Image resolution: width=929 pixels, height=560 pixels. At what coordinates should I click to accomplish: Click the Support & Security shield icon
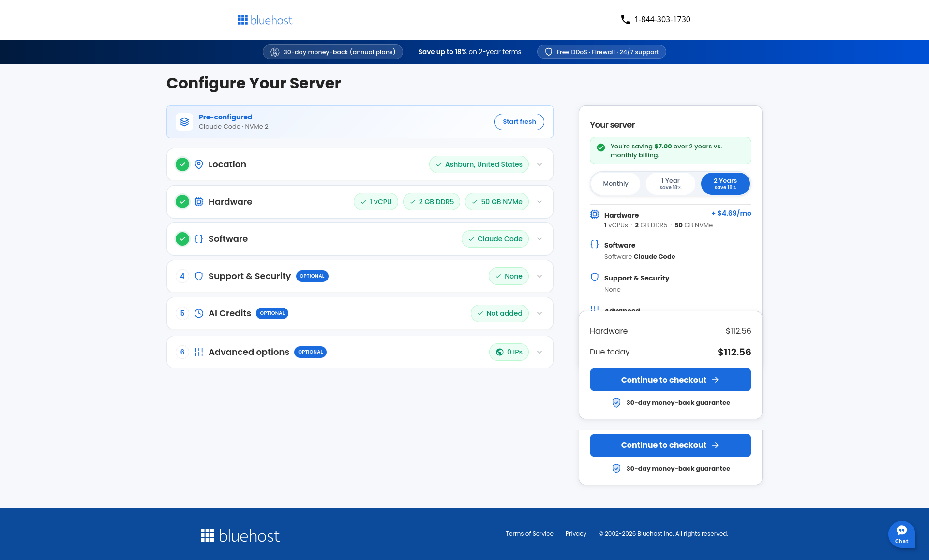coord(199,276)
